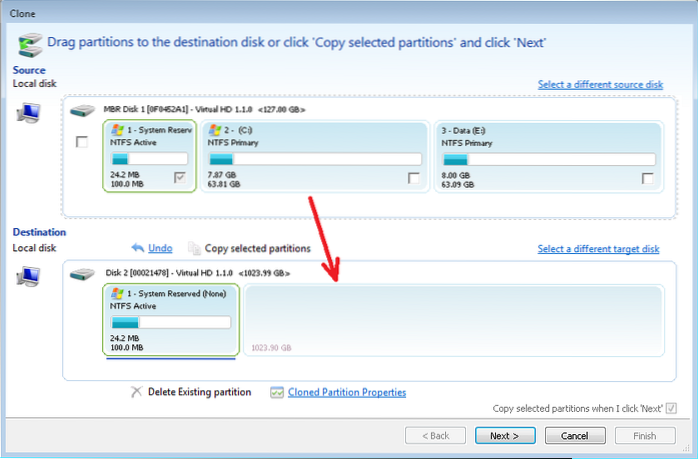Screen dimensions: 698x459
Task: Click the Disk 2 drive icon
Action: 82,274
